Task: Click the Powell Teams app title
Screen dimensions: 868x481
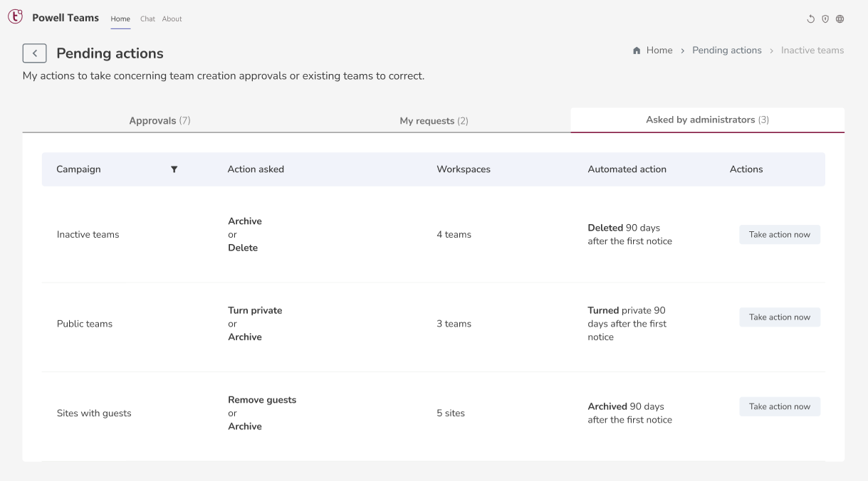Action: (x=66, y=18)
